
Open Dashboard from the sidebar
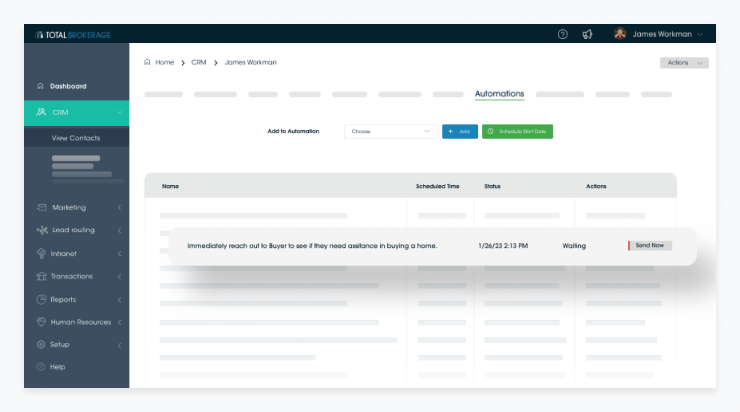point(68,86)
